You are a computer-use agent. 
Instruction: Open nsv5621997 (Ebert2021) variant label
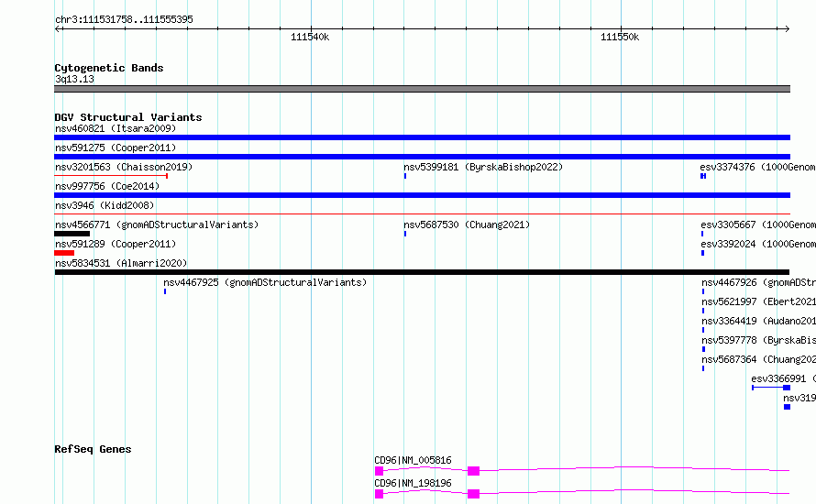click(759, 301)
